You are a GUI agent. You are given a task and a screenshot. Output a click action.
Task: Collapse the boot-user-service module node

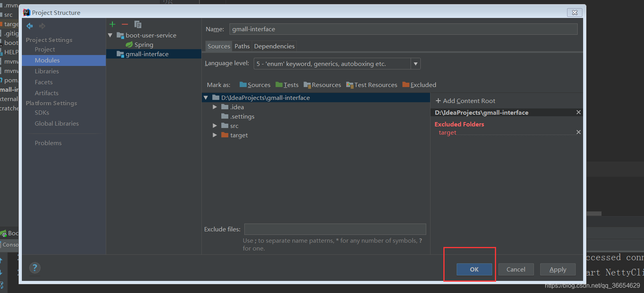pyautogui.click(x=110, y=35)
